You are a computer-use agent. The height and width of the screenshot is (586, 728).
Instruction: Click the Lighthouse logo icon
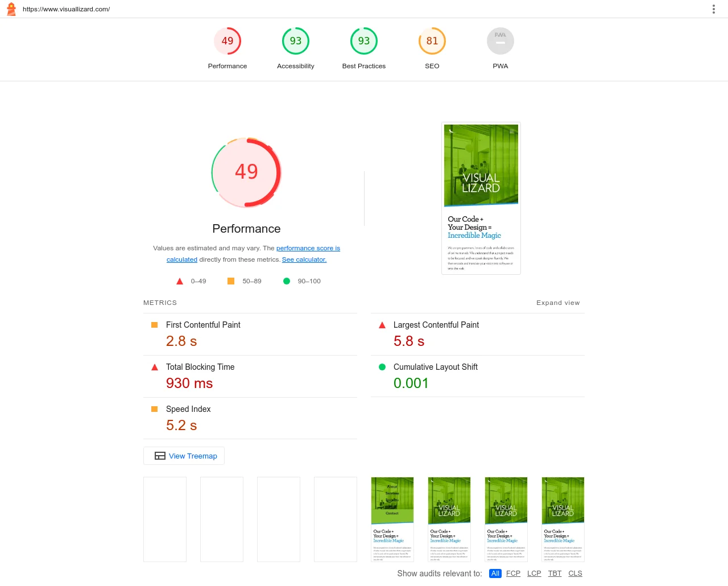[11, 9]
